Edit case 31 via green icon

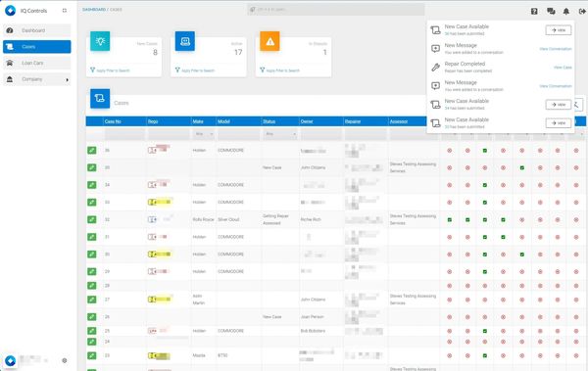click(x=92, y=237)
